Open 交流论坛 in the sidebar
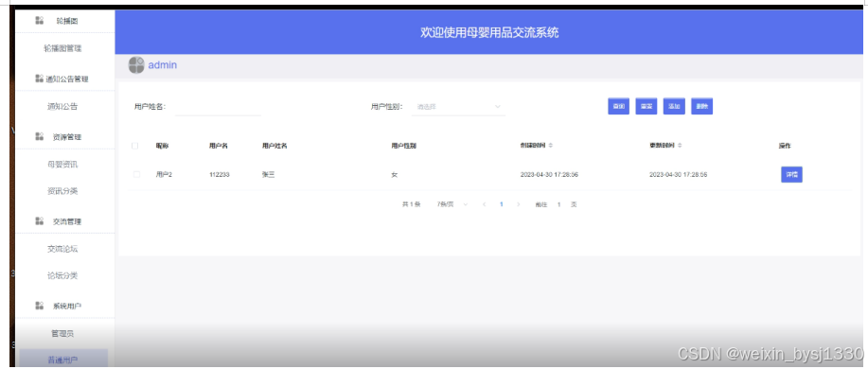The image size is (868, 369). click(x=62, y=249)
